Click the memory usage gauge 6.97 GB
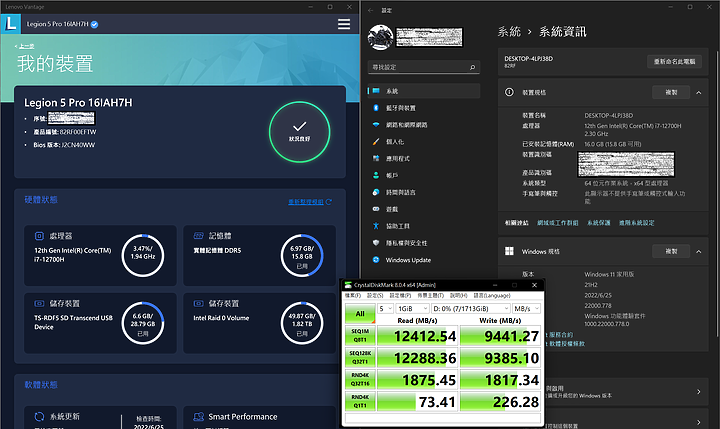 point(302,256)
